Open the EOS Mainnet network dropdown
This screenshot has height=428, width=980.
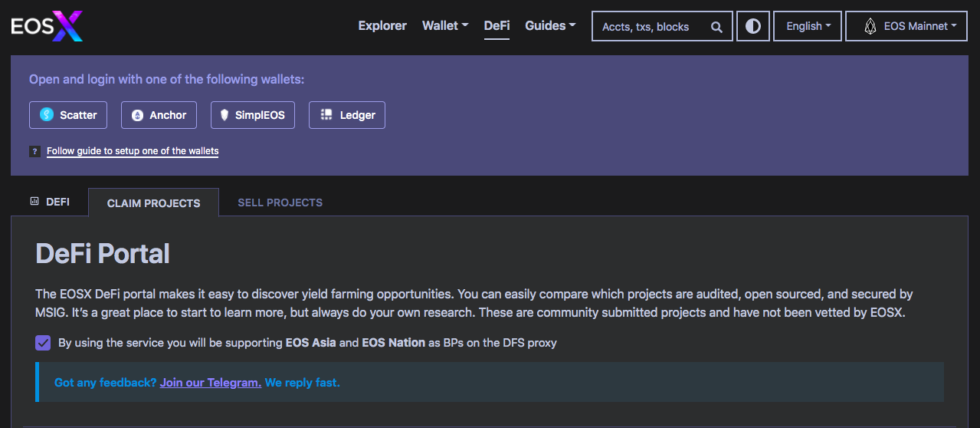click(x=906, y=26)
